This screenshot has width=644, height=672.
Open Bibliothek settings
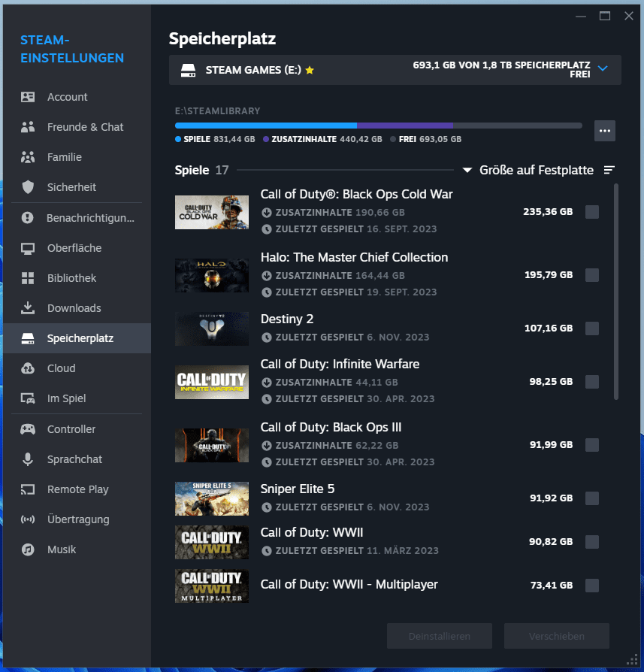pyautogui.click(x=77, y=277)
